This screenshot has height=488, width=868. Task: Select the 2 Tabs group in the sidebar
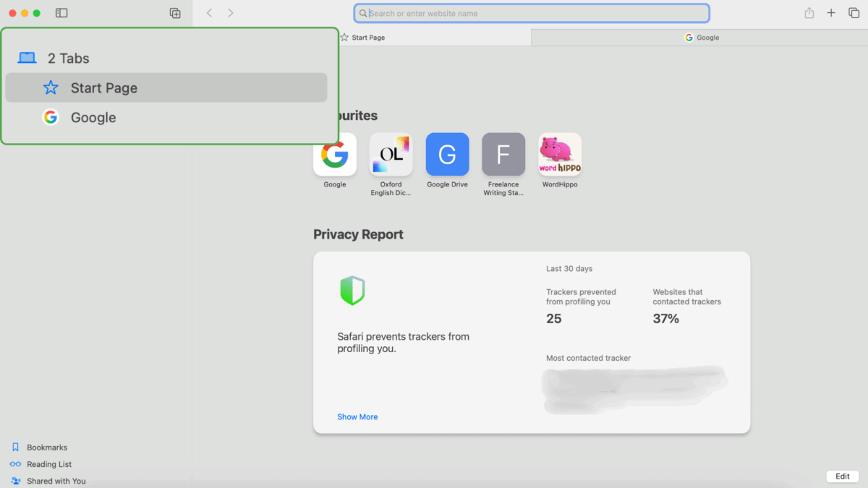coord(166,58)
